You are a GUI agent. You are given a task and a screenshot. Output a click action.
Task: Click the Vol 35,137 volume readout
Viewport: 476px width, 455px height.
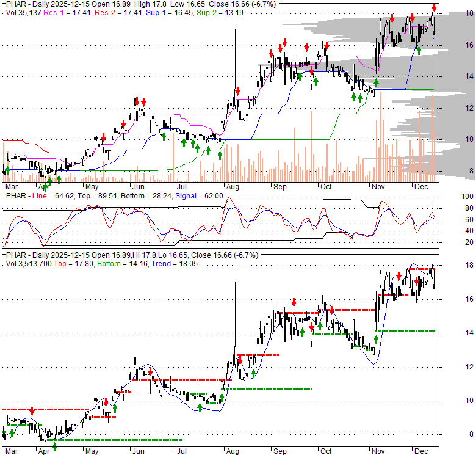point(23,12)
